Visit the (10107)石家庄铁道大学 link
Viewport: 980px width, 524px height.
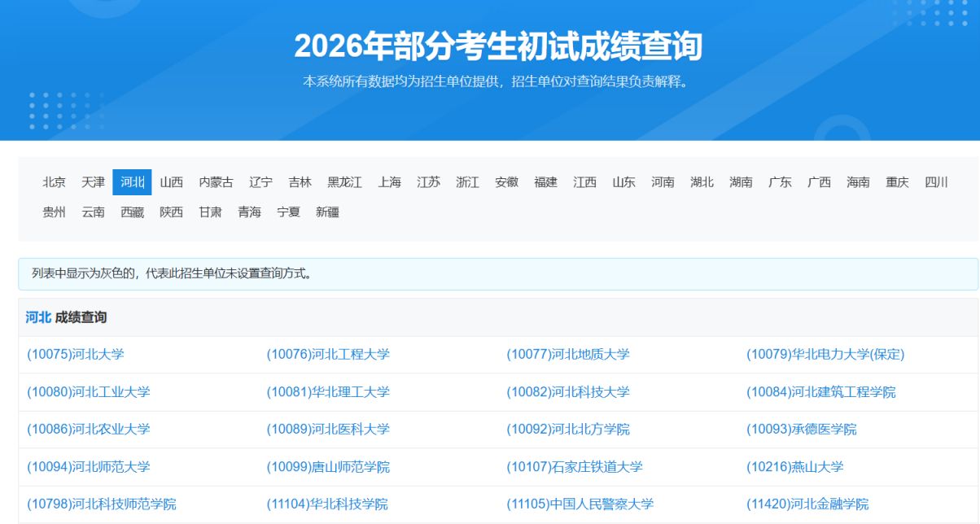(575, 467)
